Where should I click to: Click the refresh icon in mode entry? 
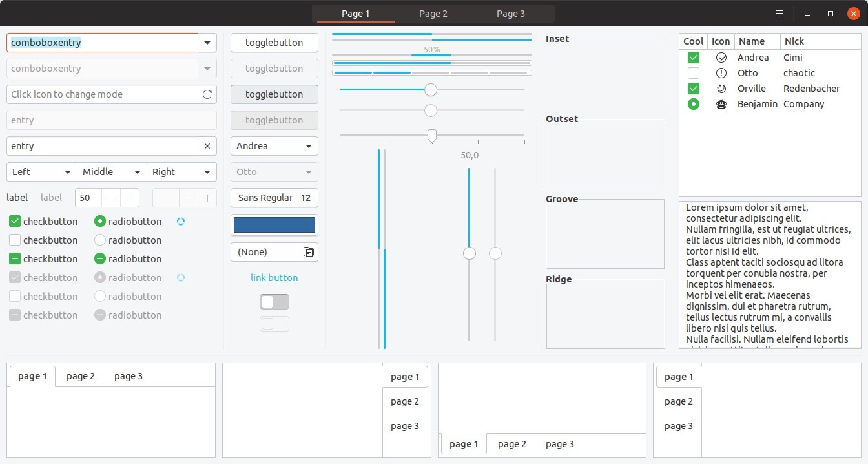(x=207, y=94)
